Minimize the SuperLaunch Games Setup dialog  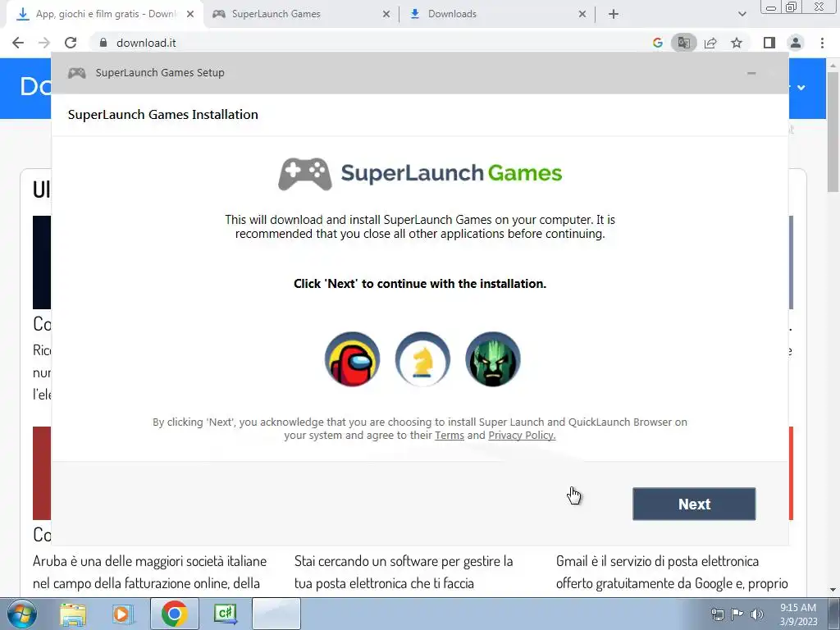click(x=751, y=73)
